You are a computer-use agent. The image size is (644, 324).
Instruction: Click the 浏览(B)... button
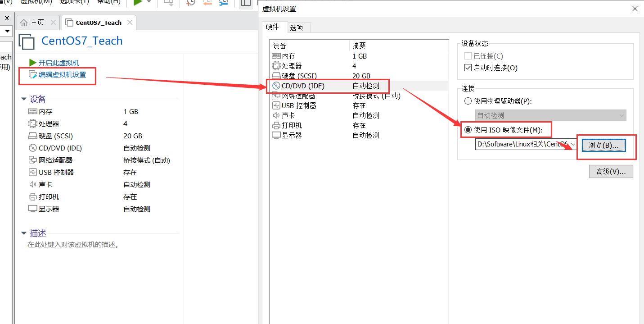point(603,145)
